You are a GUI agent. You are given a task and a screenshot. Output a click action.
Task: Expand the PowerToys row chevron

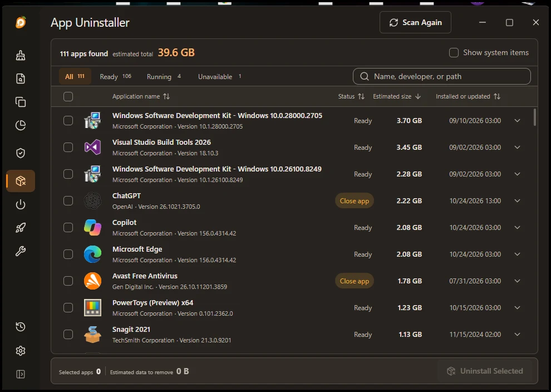517,307
